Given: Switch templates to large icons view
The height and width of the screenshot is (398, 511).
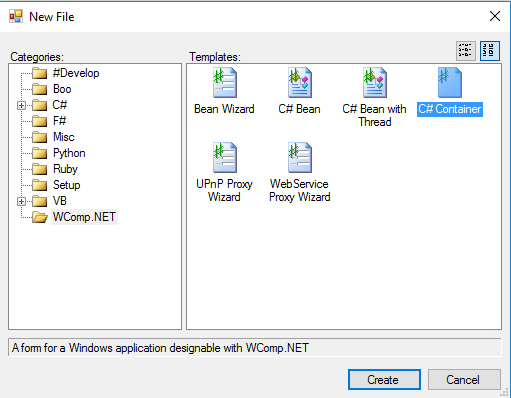Looking at the screenshot, I should point(490,51).
